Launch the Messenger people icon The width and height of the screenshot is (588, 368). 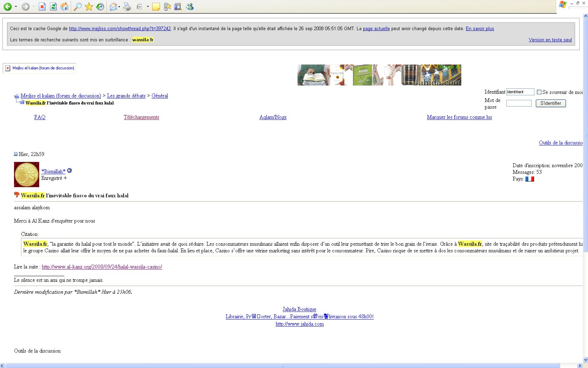pos(190,7)
